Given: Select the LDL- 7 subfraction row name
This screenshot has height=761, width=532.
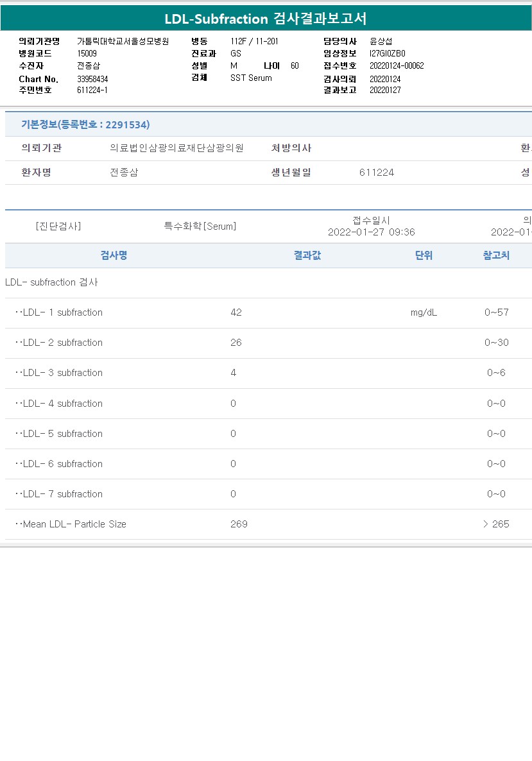Looking at the screenshot, I should pyautogui.click(x=59, y=494).
